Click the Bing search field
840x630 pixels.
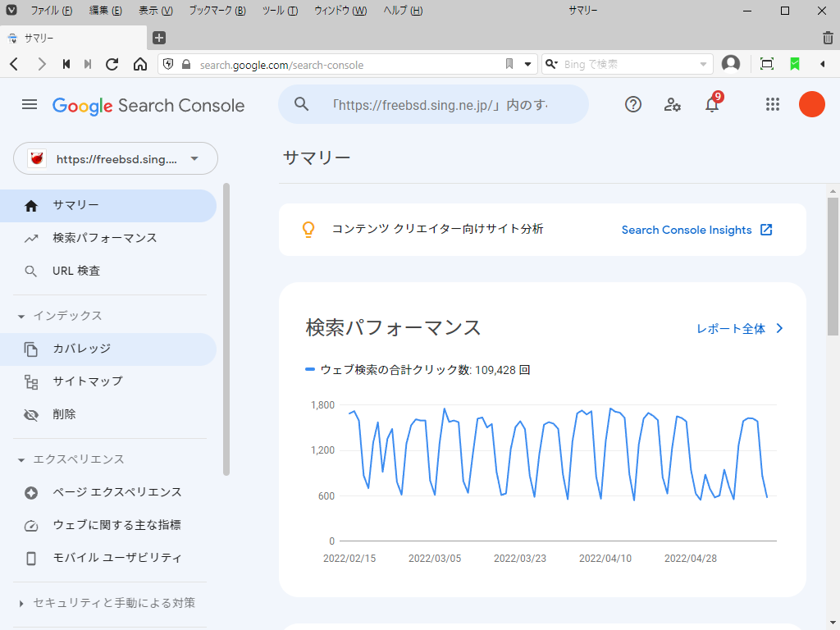(629, 64)
